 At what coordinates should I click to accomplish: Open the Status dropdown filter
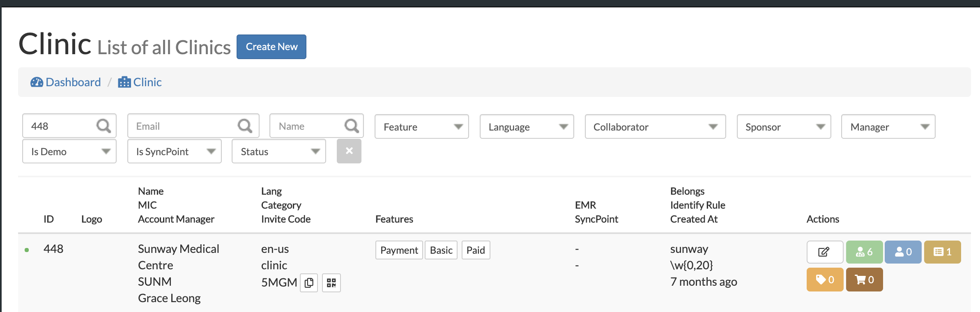click(278, 151)
